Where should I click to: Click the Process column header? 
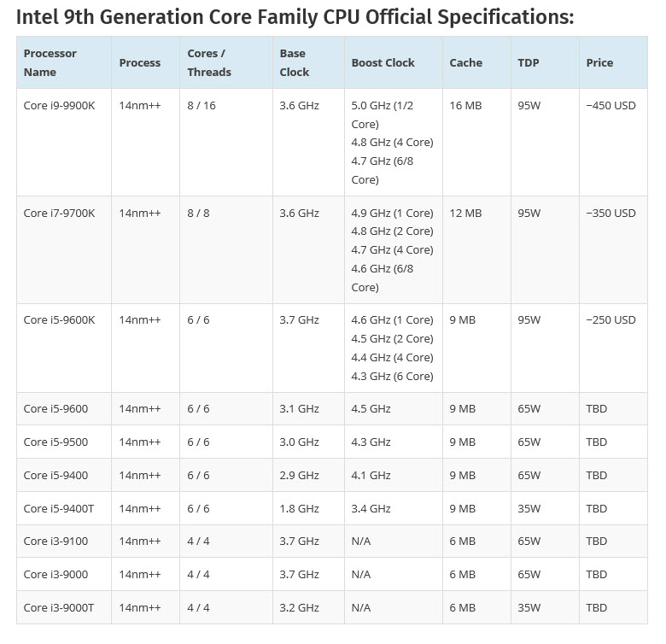tap(140, 62)
